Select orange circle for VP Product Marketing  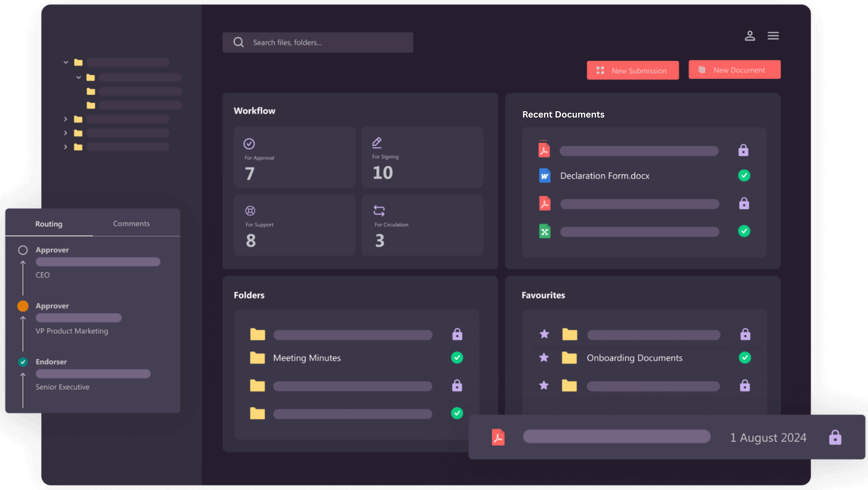(x=23, y=306)
